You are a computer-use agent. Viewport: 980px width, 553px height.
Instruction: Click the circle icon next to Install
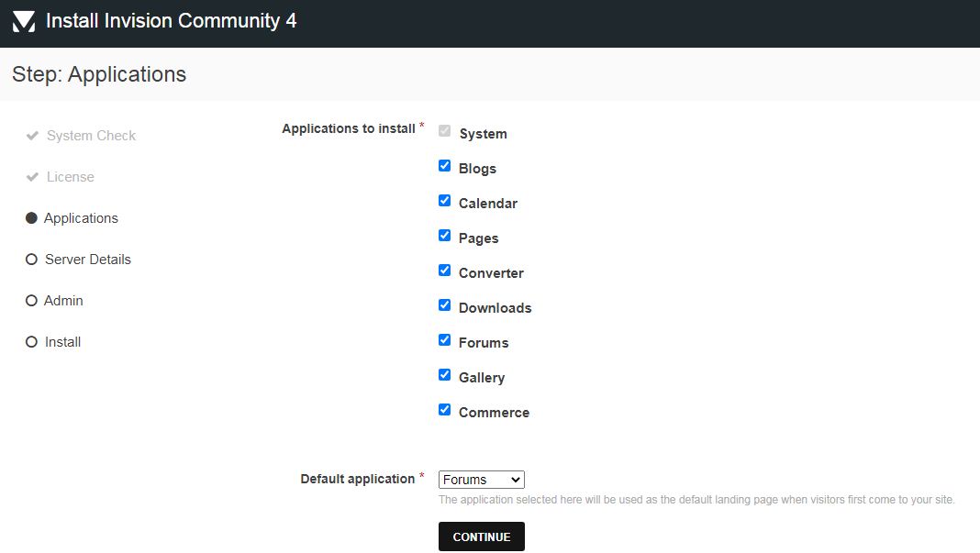click(31, 341)
